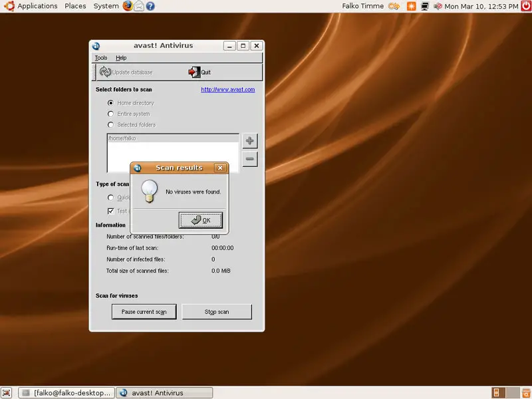Click the avast icon in the main window title bar
532x399 pixels.
pyautogui.click(x=96, y=46)
